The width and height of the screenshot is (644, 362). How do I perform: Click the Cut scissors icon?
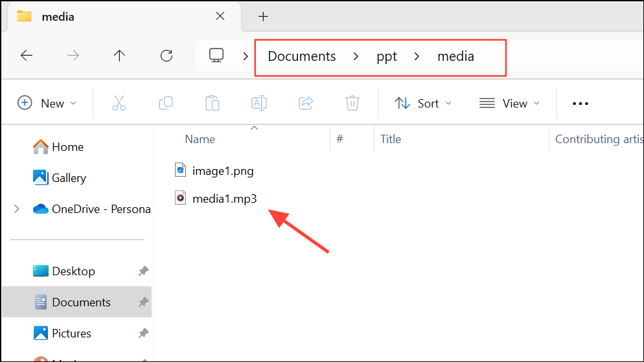119,103
